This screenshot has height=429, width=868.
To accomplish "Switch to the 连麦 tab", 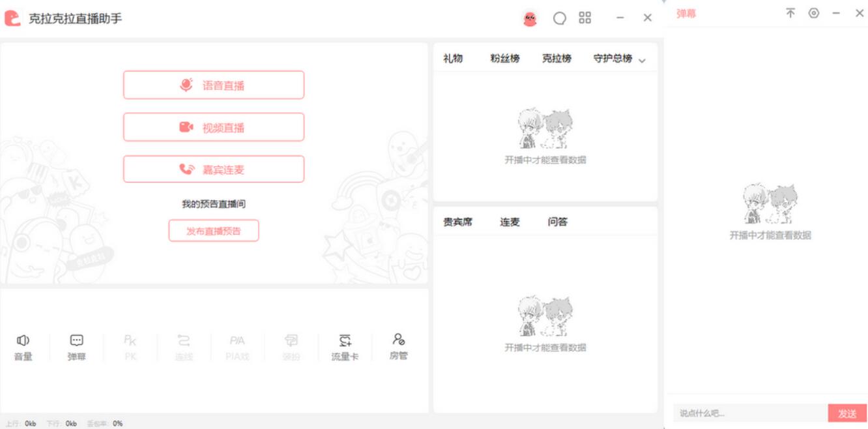I will 510,222.
